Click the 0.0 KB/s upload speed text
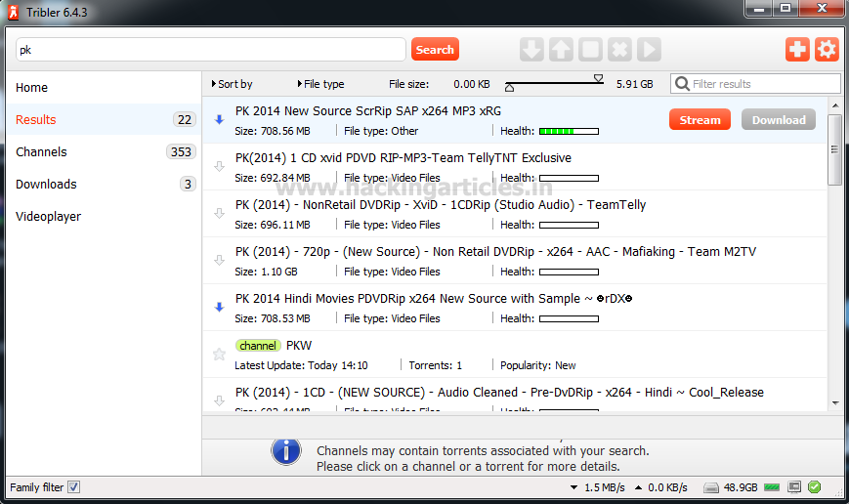 tap(667, 487)
